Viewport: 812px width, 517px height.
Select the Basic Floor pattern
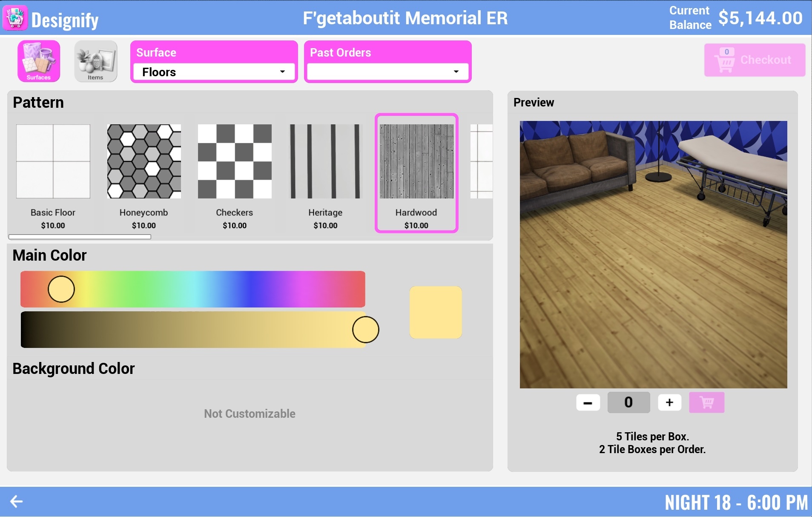[53, 174]
